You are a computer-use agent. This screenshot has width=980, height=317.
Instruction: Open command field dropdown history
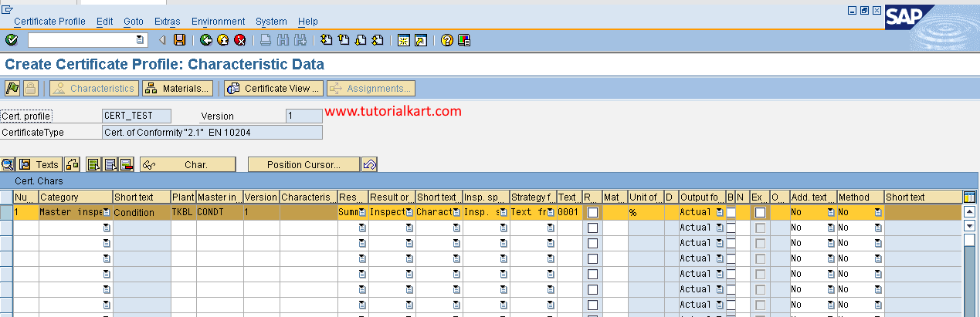pyautogui.click(x=140, y=39)
